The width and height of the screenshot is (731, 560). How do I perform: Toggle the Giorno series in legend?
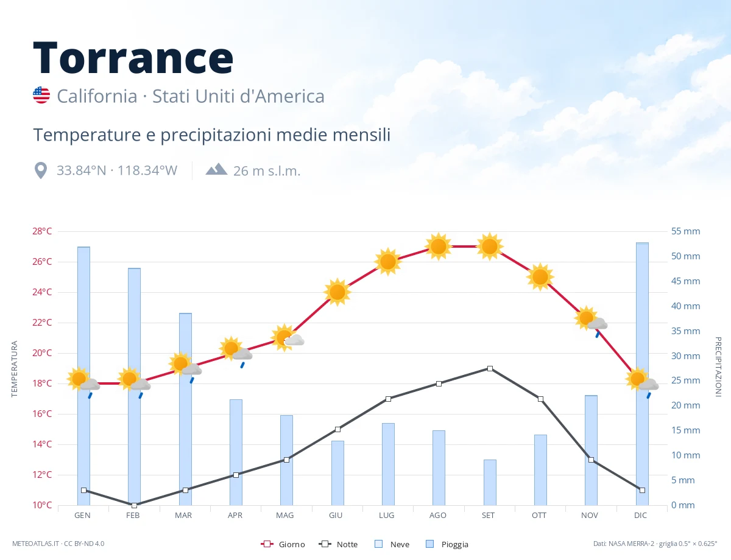click(283, 544)
